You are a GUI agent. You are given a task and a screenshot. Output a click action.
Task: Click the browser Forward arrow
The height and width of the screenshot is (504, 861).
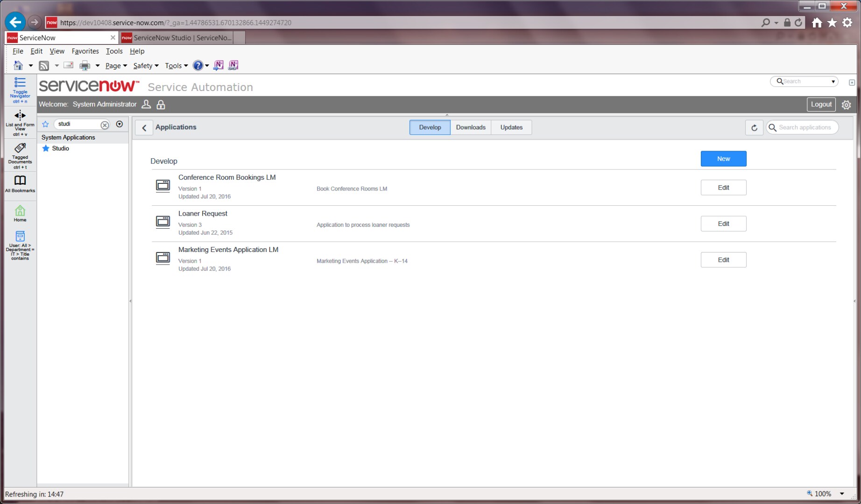34,22
